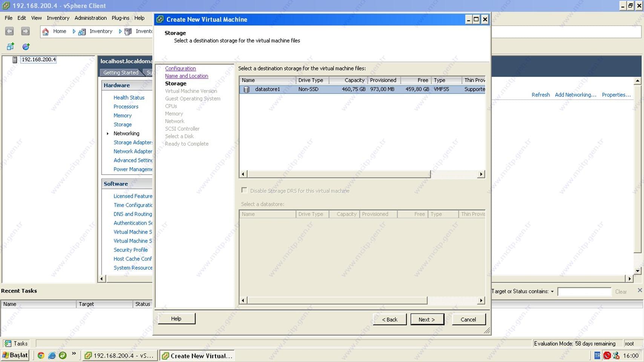Click wizard title bar vSphere icon
644x362 pixels.
click(160, 19)
